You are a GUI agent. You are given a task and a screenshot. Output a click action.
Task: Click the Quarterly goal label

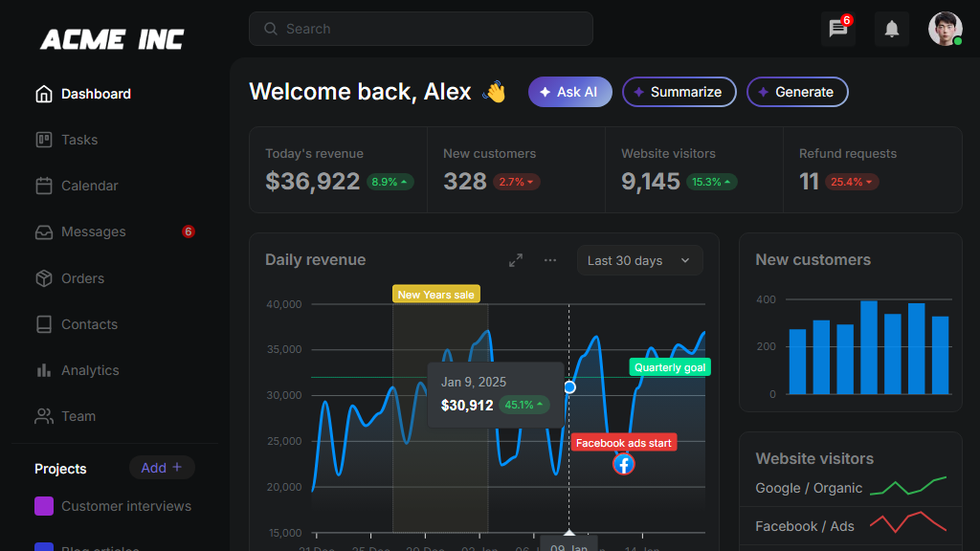(670, 367)
